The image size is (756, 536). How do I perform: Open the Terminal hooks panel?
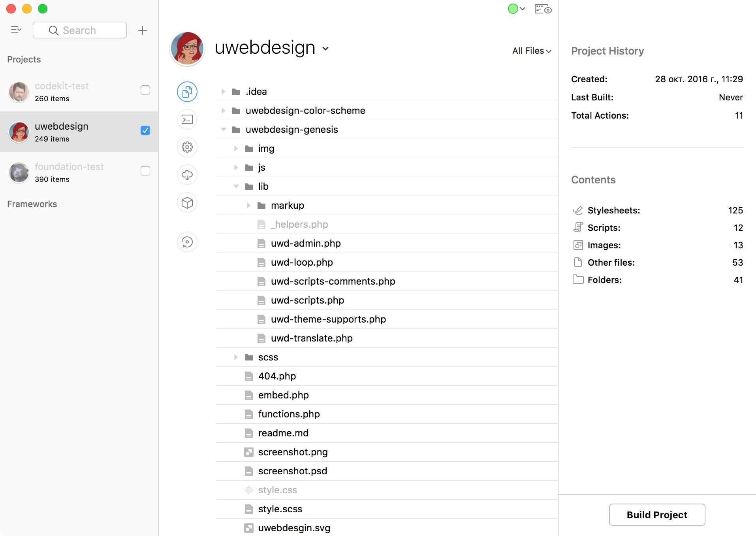click(x=187, y=119)
